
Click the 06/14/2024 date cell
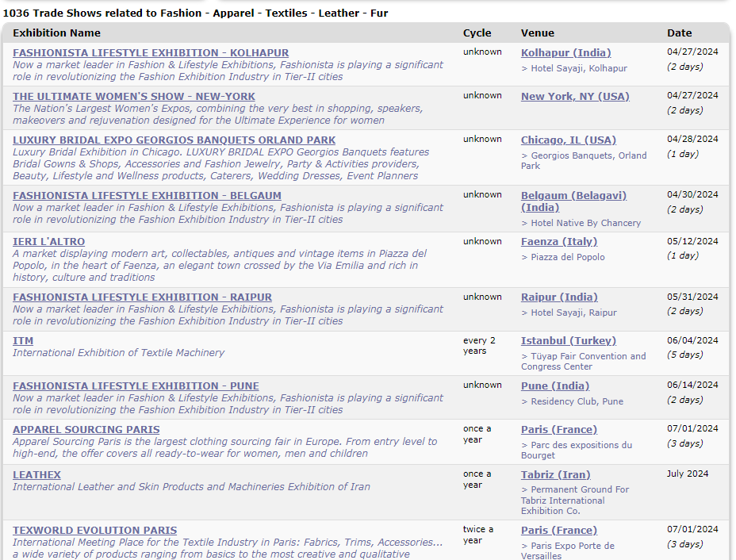pos(692,385)
